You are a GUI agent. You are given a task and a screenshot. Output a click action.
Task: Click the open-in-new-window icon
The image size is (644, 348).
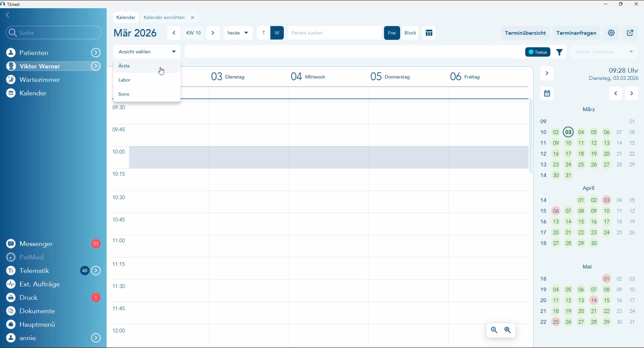(630, 33)
